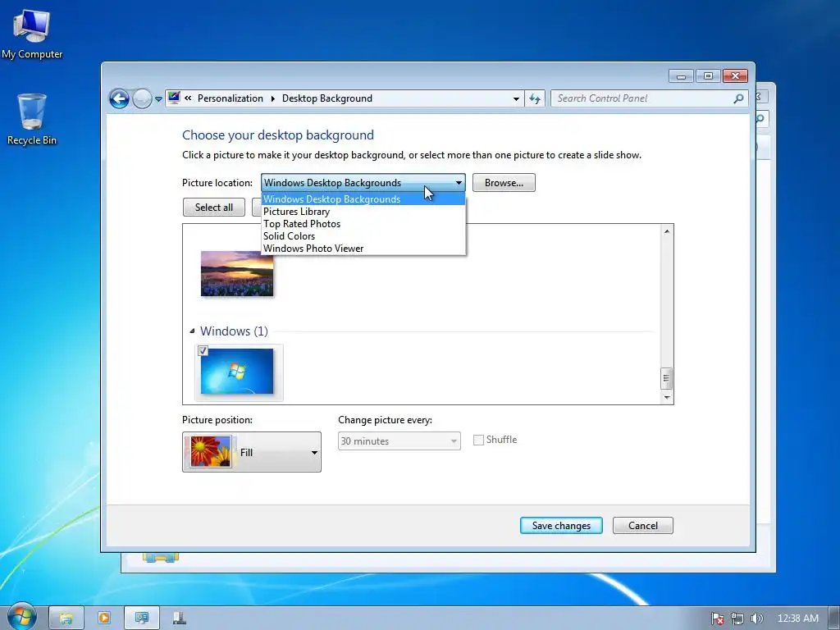Select the Windows logo wallpaper thumbnail
The height and width of the screenshot is (630, 840).
click(237, 372)
